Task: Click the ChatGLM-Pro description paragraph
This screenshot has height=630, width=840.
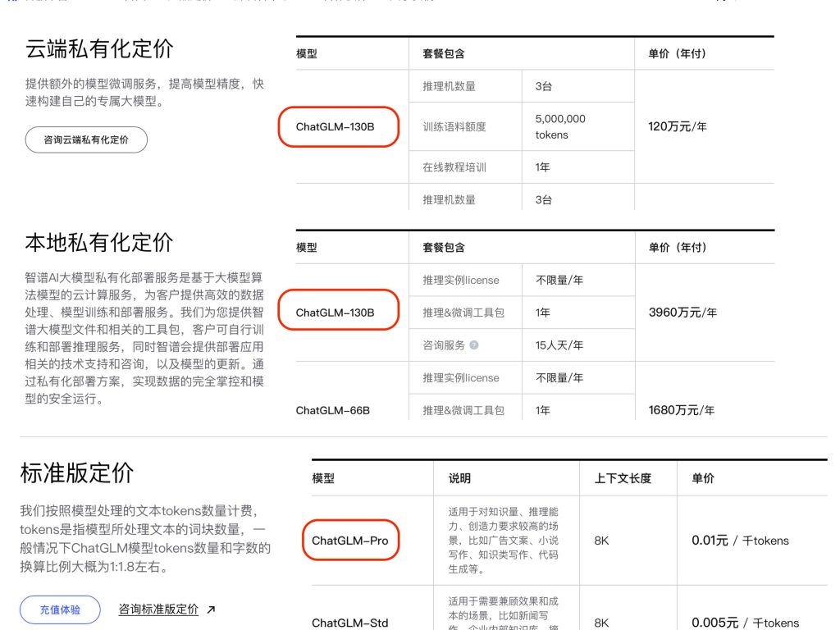Action: click(x=503, y=541)
